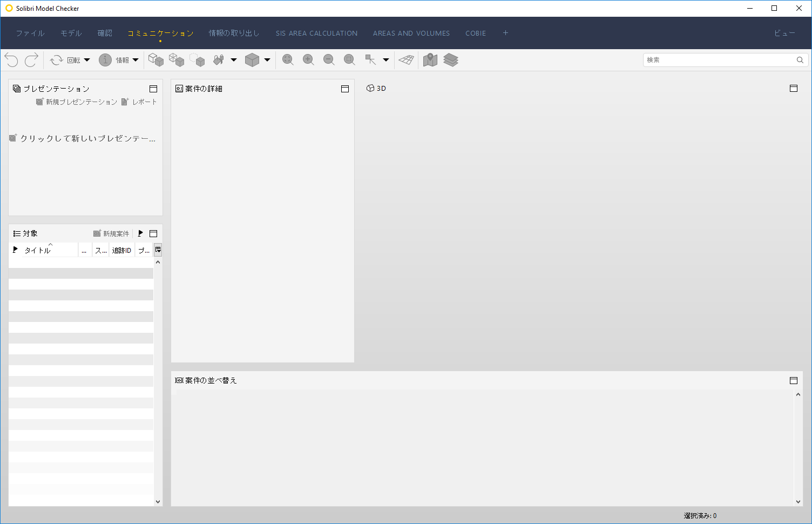This screenshot has height=524, width=812.
Task: Switch to the 確認 tab
Action: (x=105, y=33)
